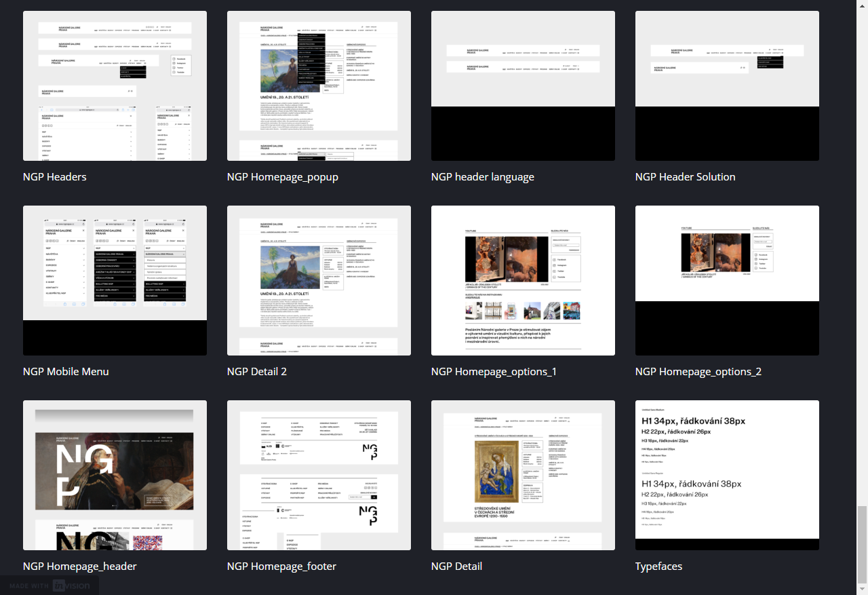
Task: Open the Typefaces screen thumbnail
Action: pos(727,475)
